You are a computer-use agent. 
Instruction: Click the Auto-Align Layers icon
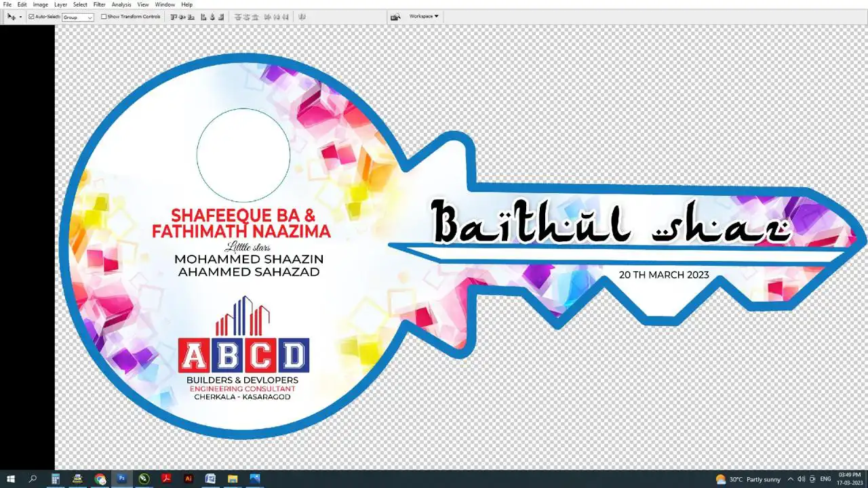point(302,17)
